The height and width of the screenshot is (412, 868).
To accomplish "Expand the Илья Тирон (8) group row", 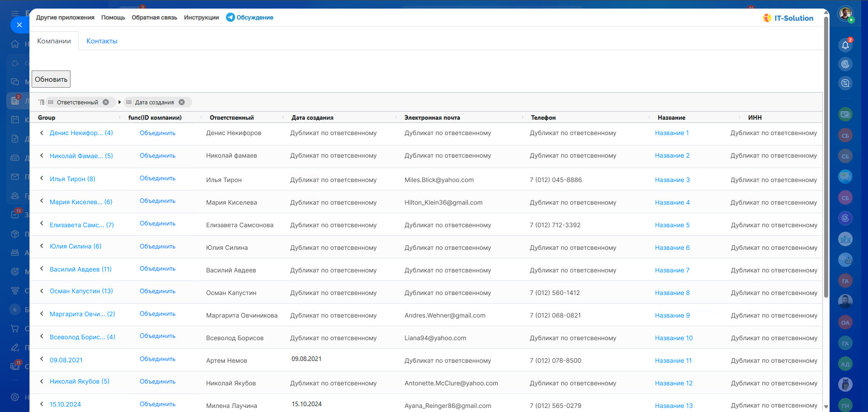I will point(42,178).
